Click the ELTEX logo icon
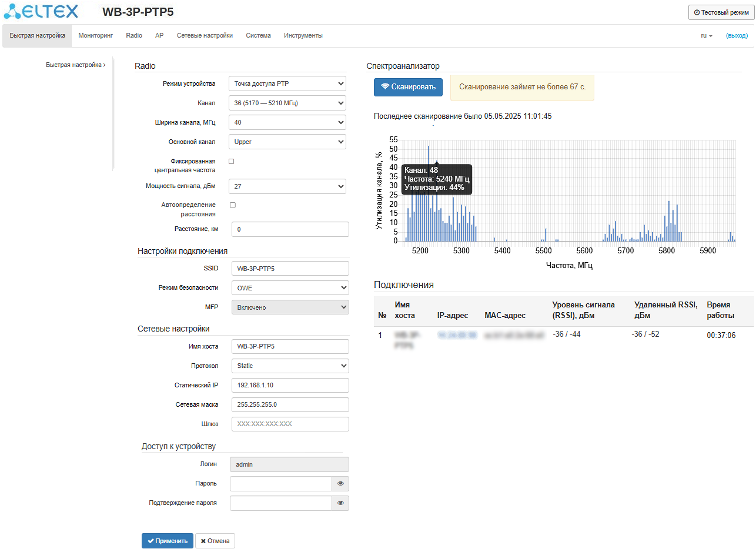Screen dimensions: 756x559 pos(13,12)
